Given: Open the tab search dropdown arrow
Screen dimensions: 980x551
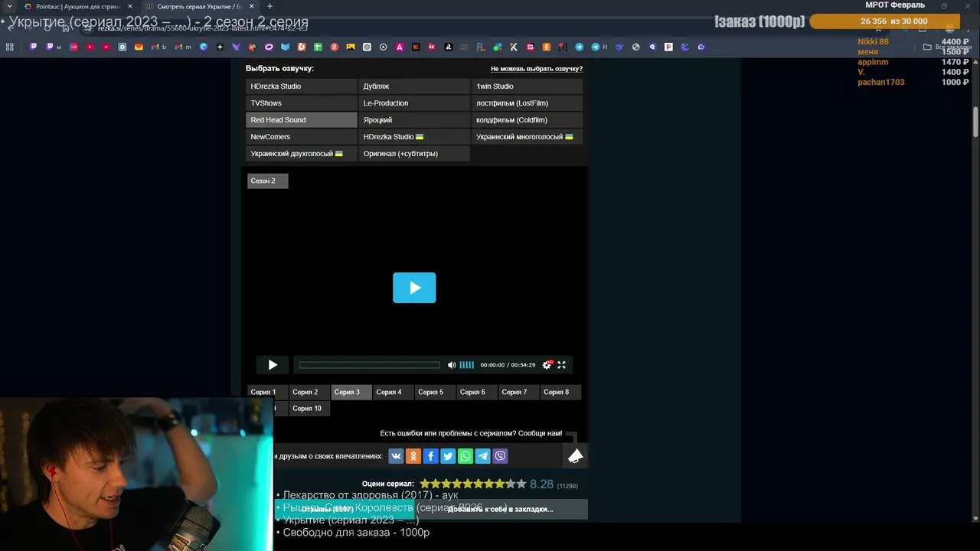Looking at the screenshot, I should tap(9, 6).
